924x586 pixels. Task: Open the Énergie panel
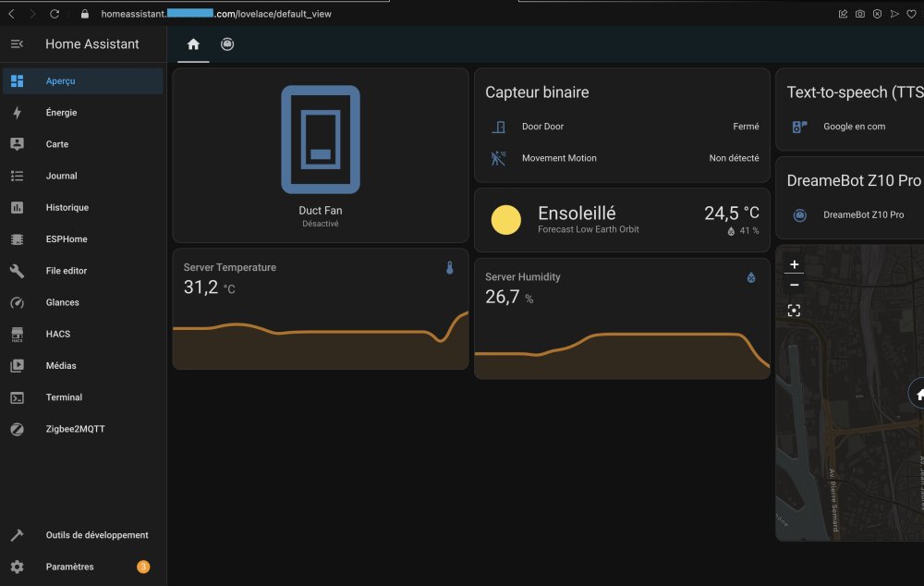pos(83,113)
